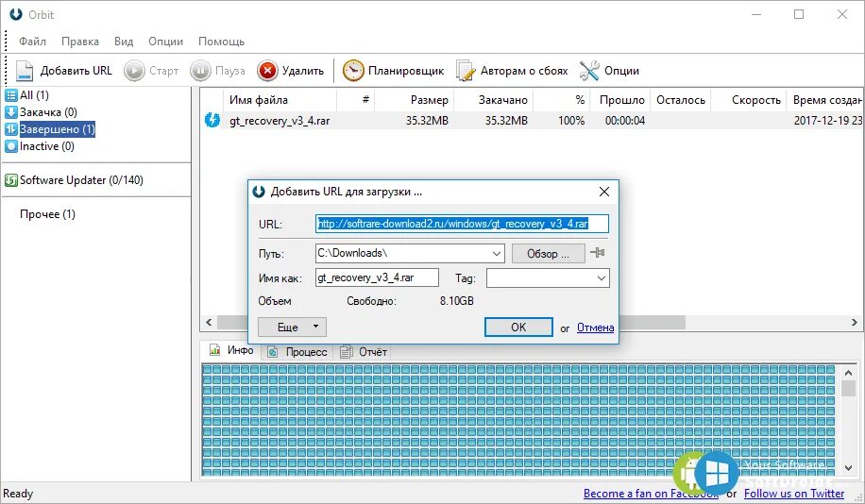This screenshot has width=865, height=504.
Task: Open the Помощь menu
Action: click(221, 42)
